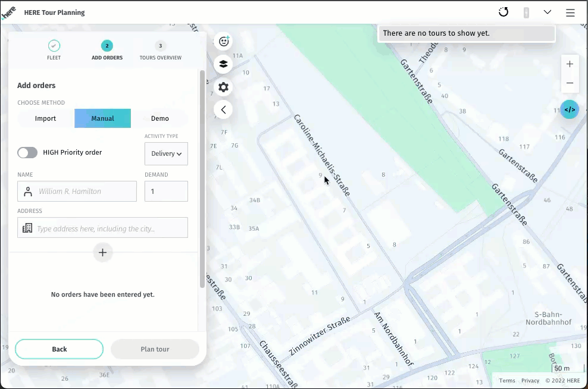Click the Zinnowitzer Straße map label
This screenshot has height=389, width=588.
pos(320,336)
